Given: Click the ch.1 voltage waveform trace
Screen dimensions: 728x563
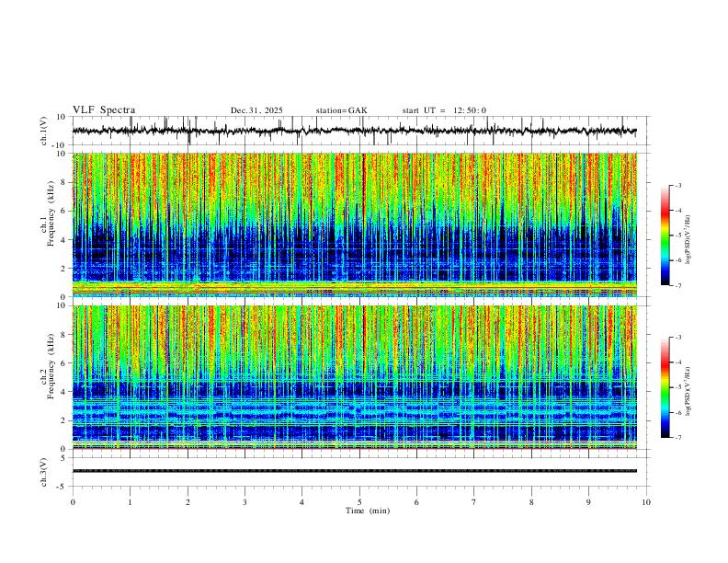Looking at the screenshot, I should tap(354, 131).
